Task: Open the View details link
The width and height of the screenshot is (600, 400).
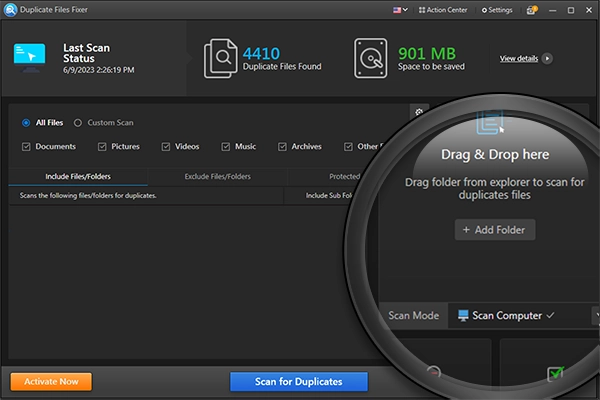Action: [x=518, y=59]
